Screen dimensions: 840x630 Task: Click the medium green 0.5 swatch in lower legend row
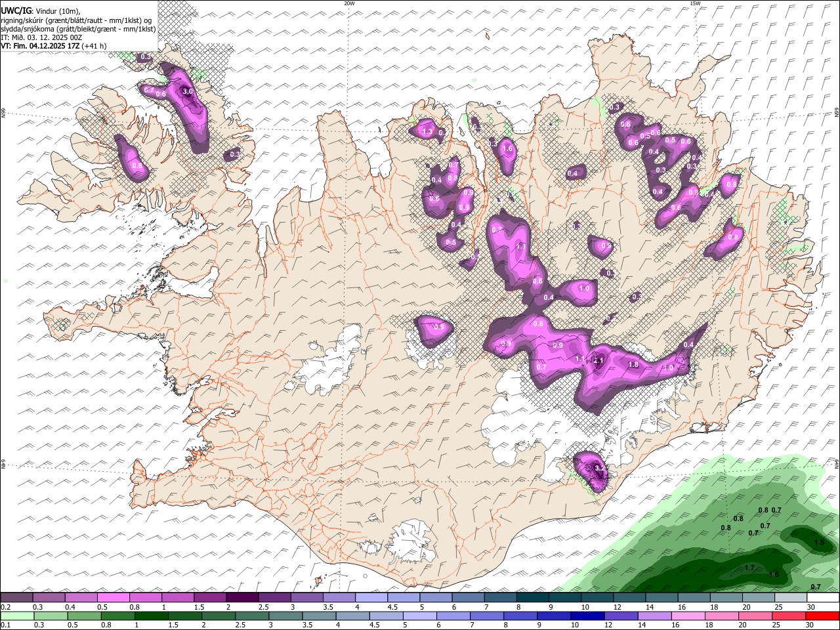(x=84, y=616)
